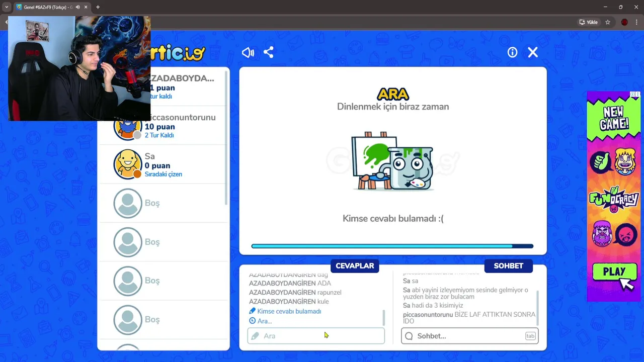This screenshot has height=362, width=644.
Task: Click the NEW GAME banner in ad
Action: coord(614,119)
